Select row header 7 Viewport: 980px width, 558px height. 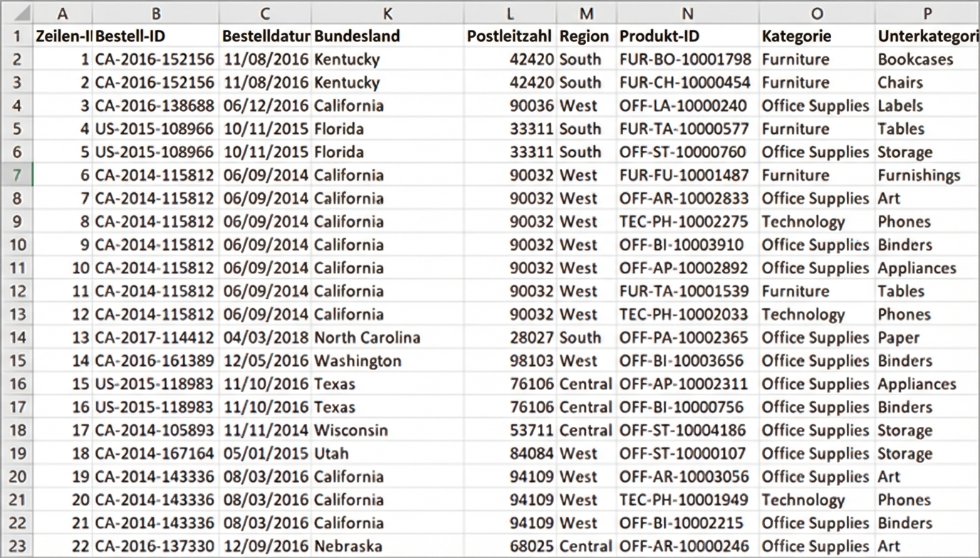(x=16, y=175)
